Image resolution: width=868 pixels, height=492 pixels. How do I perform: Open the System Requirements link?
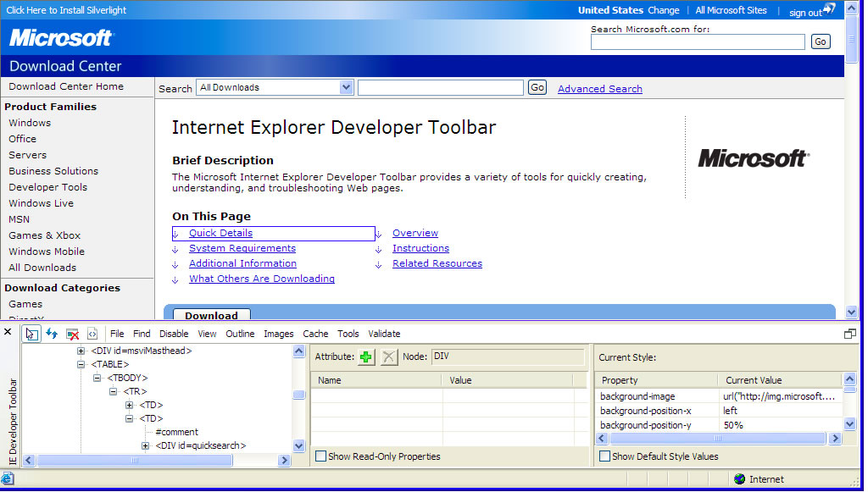coord(242,248)
